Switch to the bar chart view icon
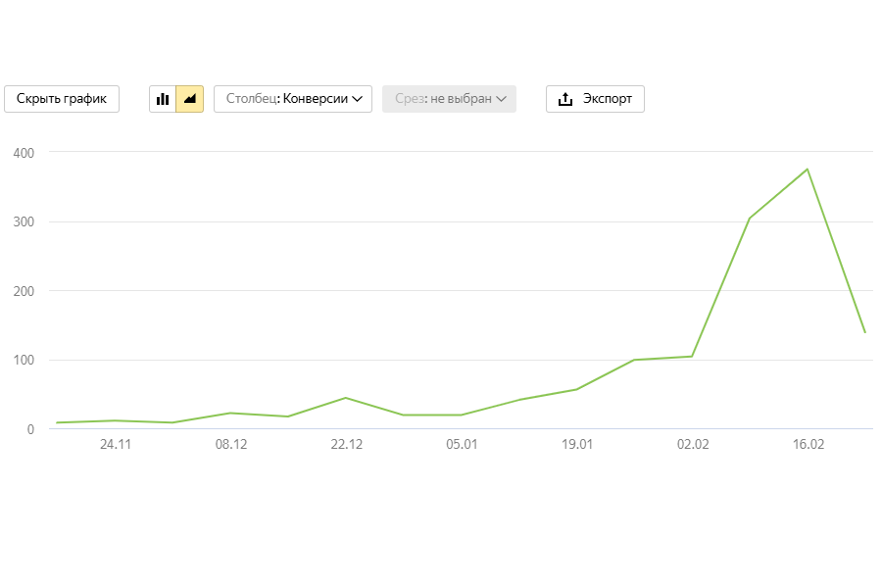Screen dimensions: 882x588 point(163,99)
